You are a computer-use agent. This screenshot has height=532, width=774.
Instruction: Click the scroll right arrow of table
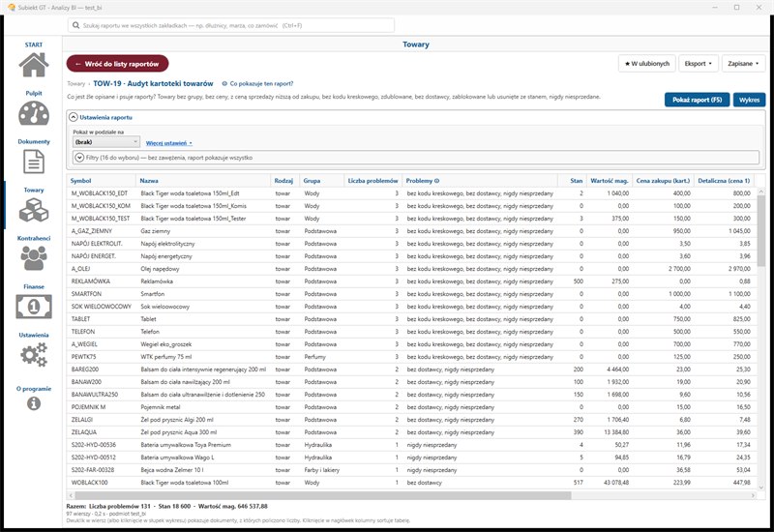pos(753,495)
